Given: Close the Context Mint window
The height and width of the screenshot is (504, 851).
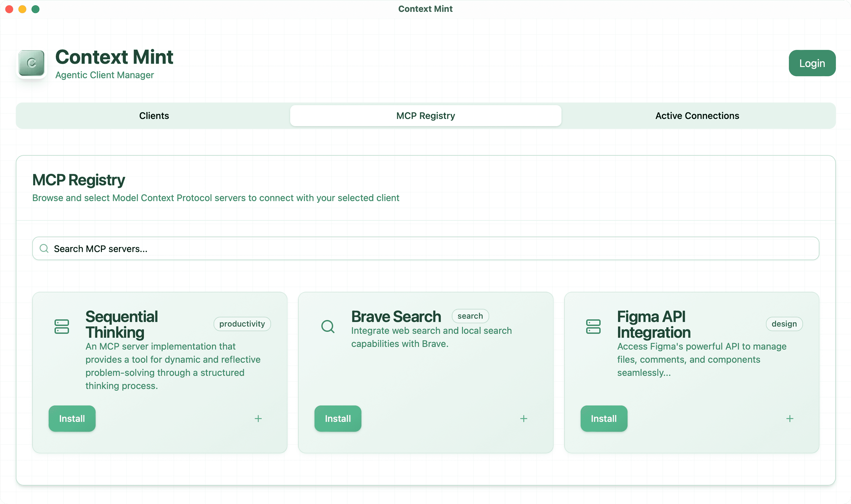Looking at the screenshot, I should 9,9.
